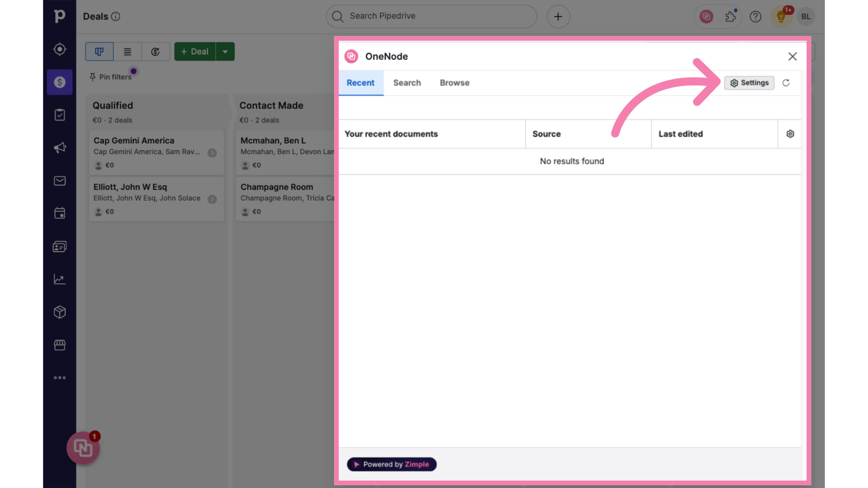Click the Pipedrive mail icon

click(x=59, y=180)
